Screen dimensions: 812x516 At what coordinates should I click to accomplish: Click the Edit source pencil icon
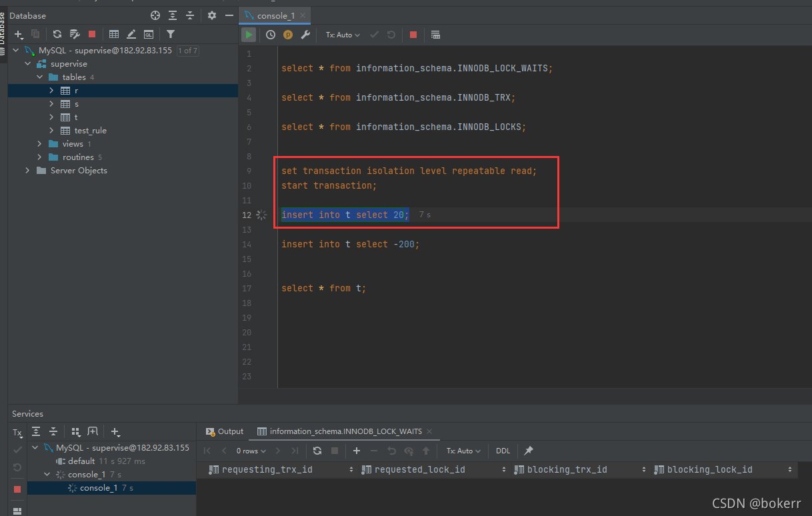click(131, 34)
